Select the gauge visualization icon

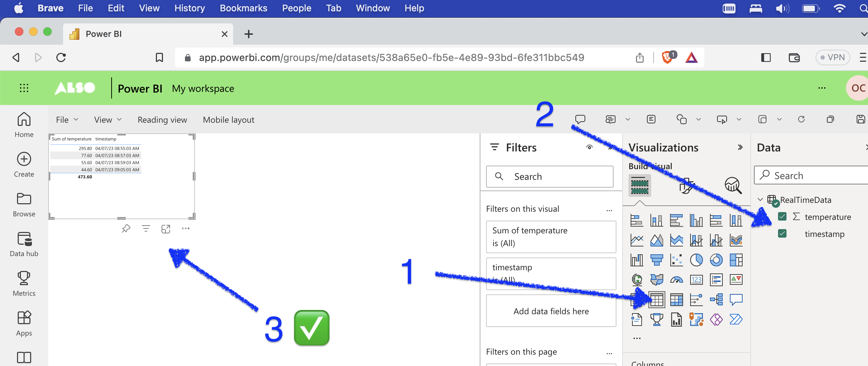coord(676,280)
